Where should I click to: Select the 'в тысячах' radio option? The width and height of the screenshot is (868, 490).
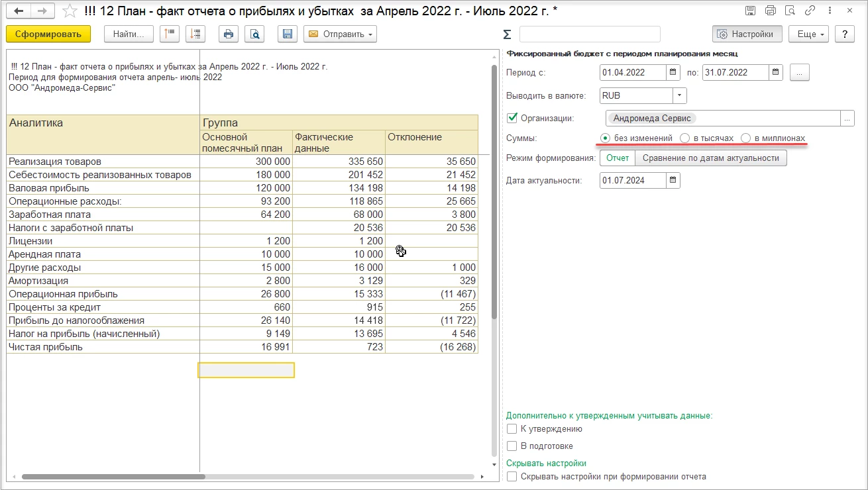[685, 138]
